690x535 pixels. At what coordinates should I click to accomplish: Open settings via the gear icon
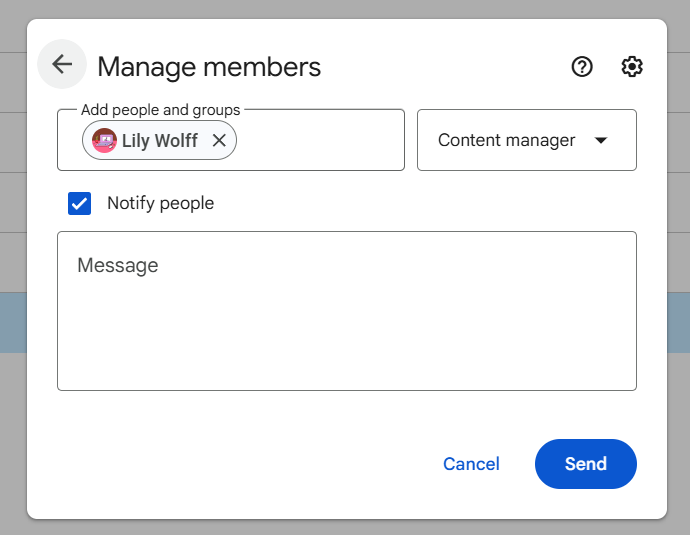[631, 67]
